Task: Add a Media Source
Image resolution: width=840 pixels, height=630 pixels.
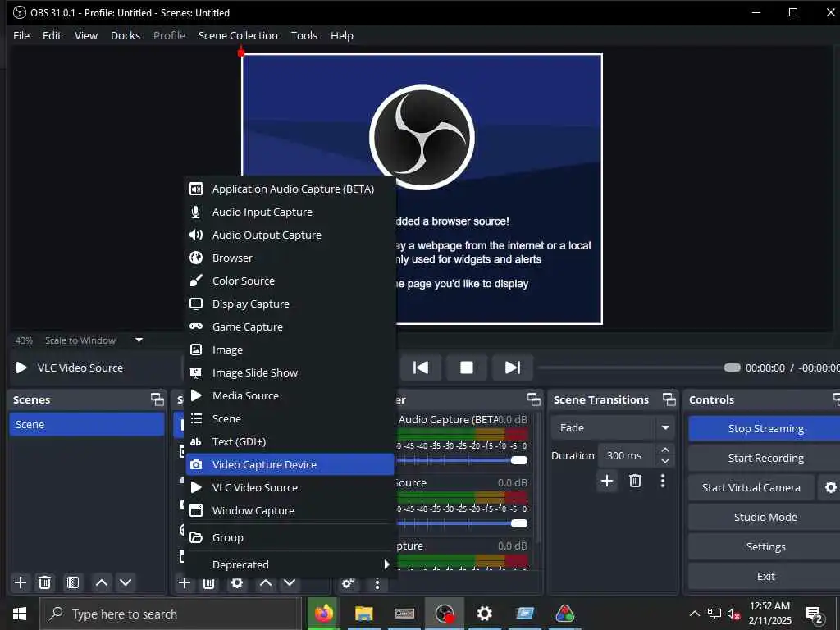Action: (x=290, y=396)
